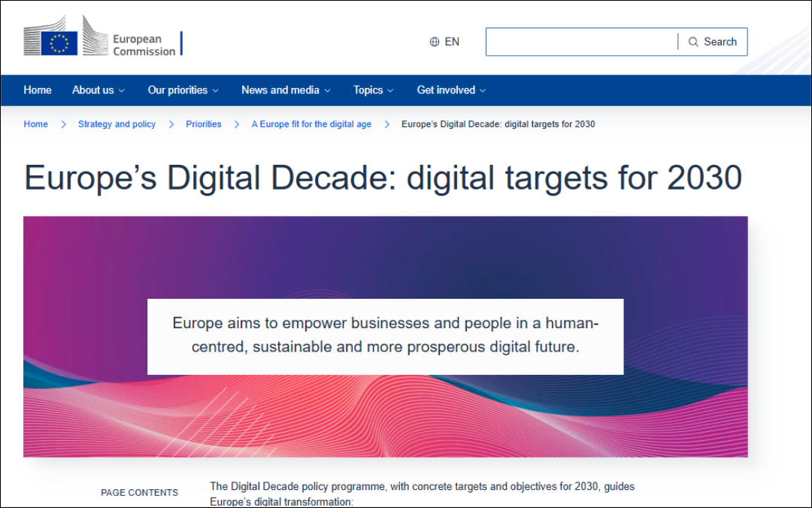The width and height of the screenshot is (812, 508).
Task: Open A Europe fit for the digital age breadcrumb
Action: [311, 124]
